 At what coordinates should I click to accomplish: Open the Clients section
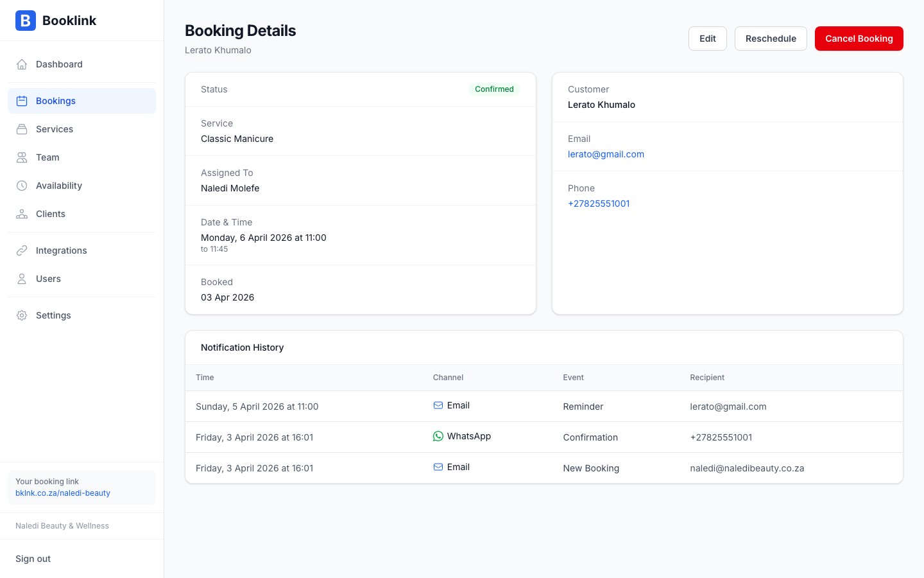point(50,214)
